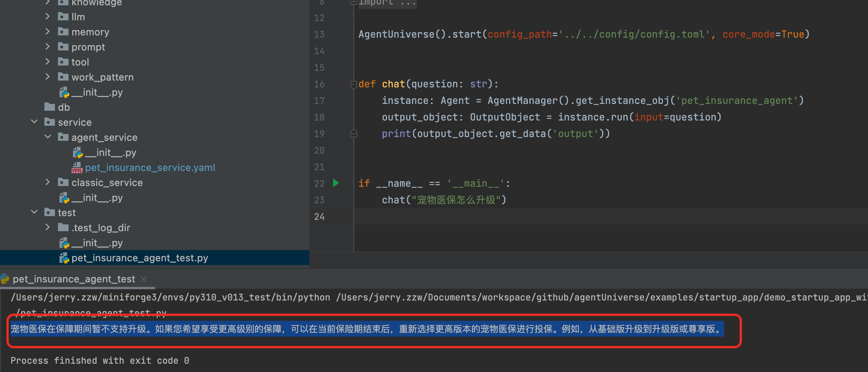Click the memory folder icon

tap(63, 32)
